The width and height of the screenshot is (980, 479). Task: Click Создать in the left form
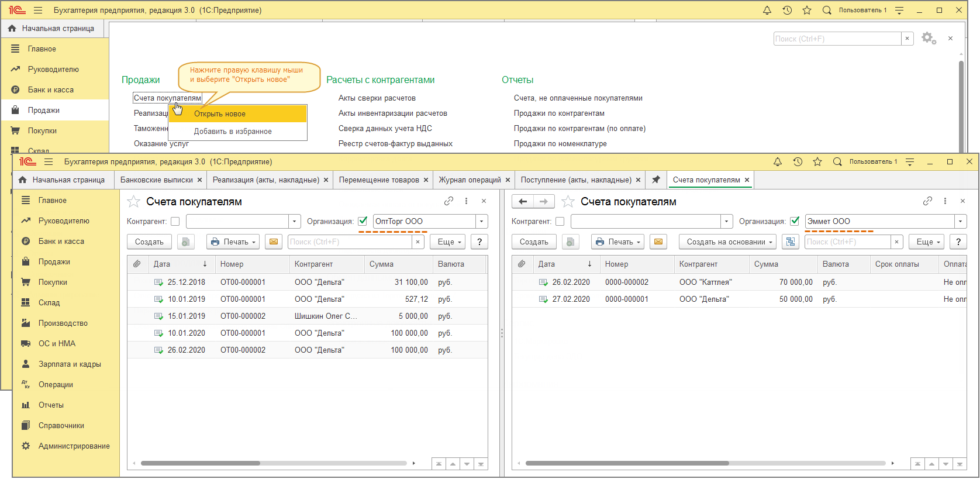coord(149,242)
